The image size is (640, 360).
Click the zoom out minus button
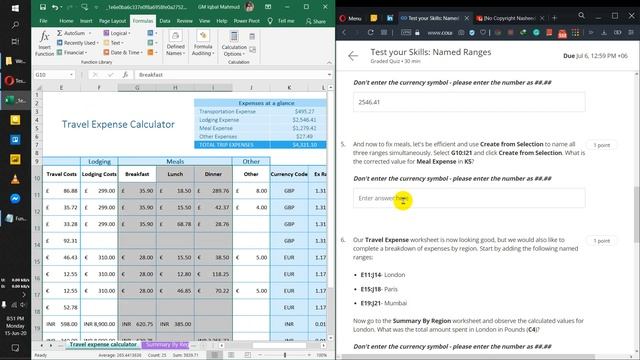point(260,355)
